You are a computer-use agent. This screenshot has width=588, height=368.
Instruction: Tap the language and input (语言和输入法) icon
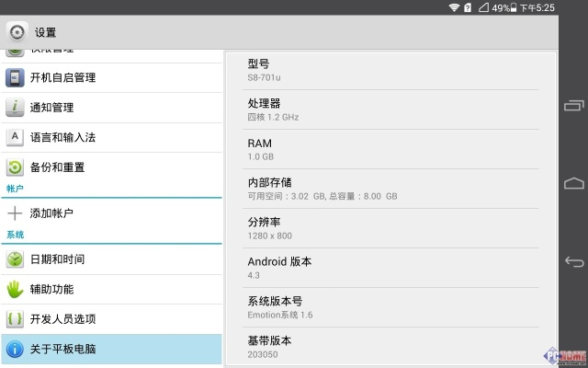pyautogui.click(x=15, y=137)
